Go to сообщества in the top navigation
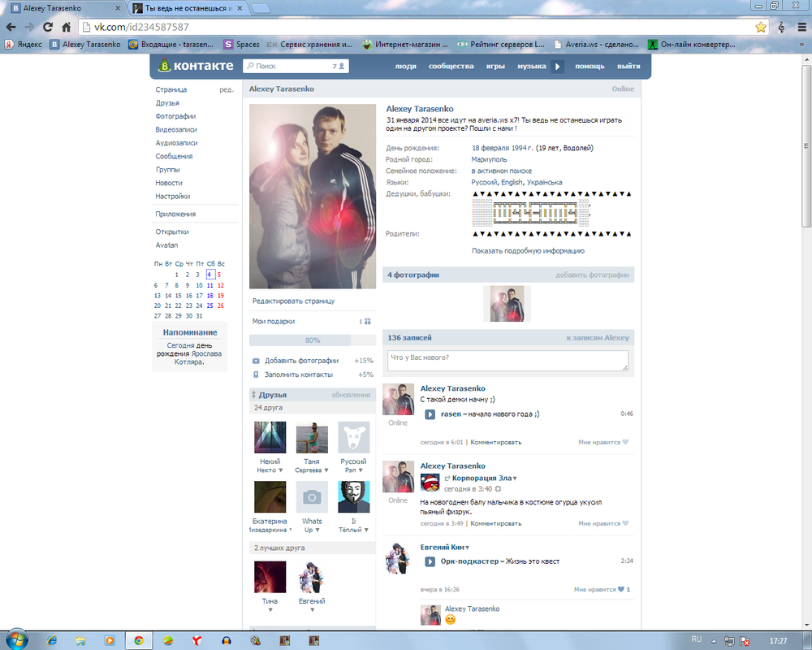 451,66
